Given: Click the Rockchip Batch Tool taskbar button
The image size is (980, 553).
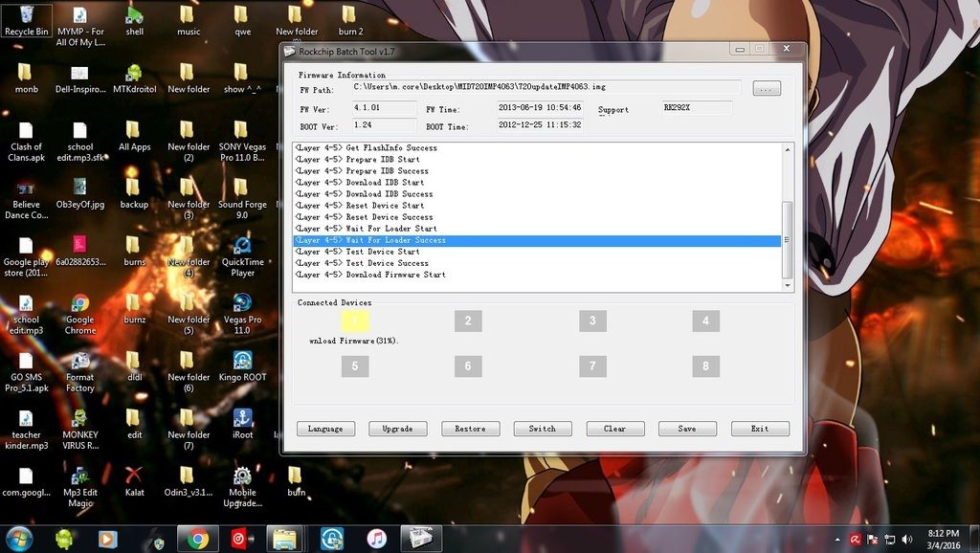Looking at the screenshot, I should [421, 539].
